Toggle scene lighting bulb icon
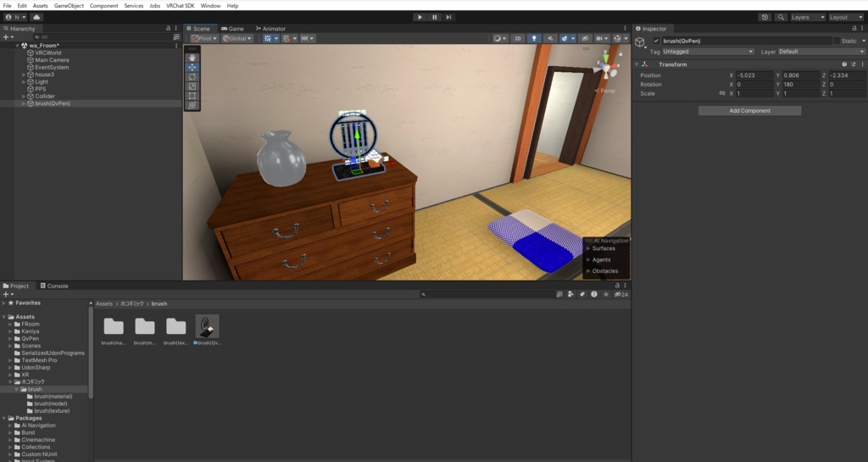The height and width of the screenshot is (462, 868). (534, 38)
